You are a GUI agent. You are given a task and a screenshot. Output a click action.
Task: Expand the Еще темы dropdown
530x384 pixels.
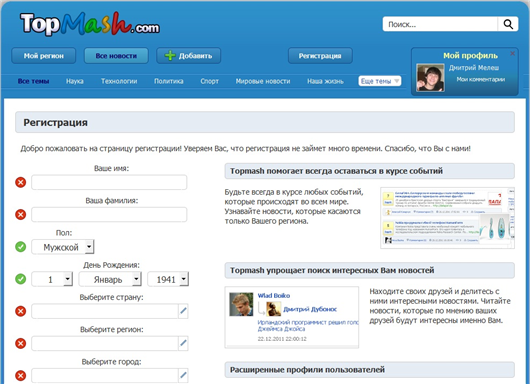point(380,81)
